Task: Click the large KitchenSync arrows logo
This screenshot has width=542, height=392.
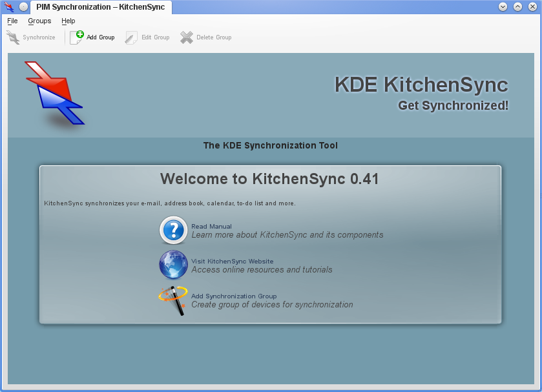Action: (54, 93)
